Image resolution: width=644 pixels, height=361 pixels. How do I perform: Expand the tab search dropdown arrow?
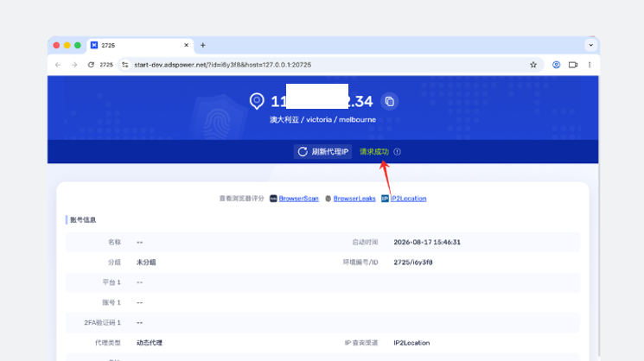(x=591, y=45)
